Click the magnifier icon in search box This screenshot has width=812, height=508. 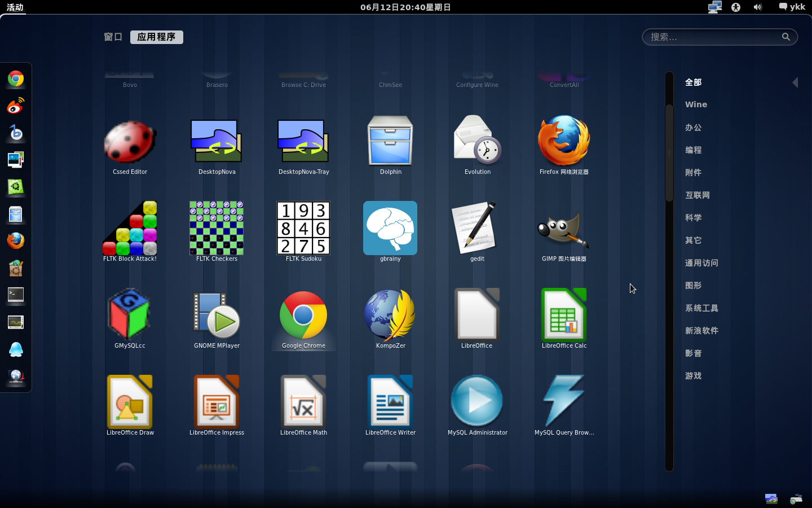pyautogui.click(x=786, y=37)
